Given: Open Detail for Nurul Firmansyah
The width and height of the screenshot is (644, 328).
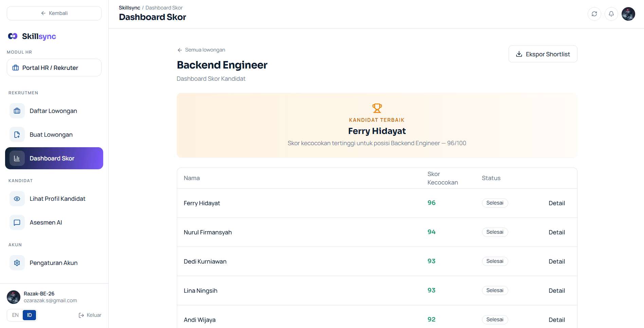Looking at the screenshot, I should point(557,232).
